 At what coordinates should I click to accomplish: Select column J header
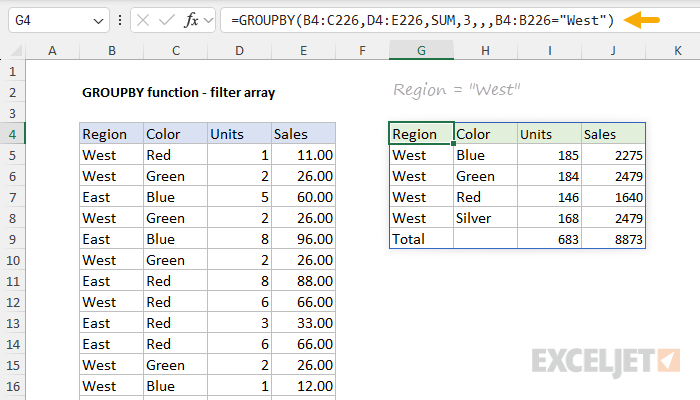(613, 51)
